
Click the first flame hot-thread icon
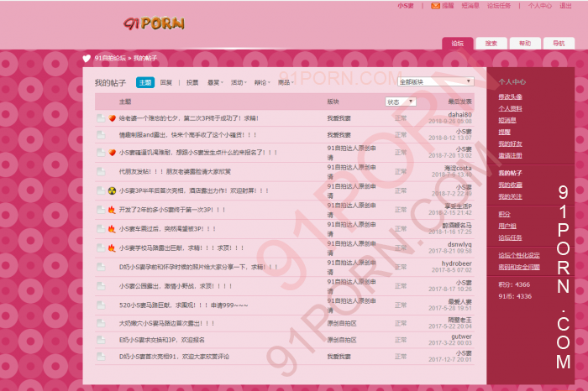coord(112,209)
